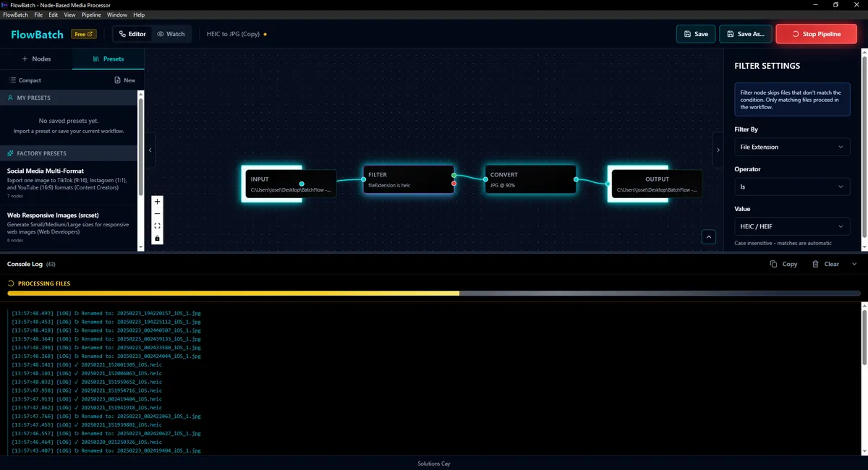Click the FlowBatch logo text
This screenshot has height=470, width=868.
(37, 34)
